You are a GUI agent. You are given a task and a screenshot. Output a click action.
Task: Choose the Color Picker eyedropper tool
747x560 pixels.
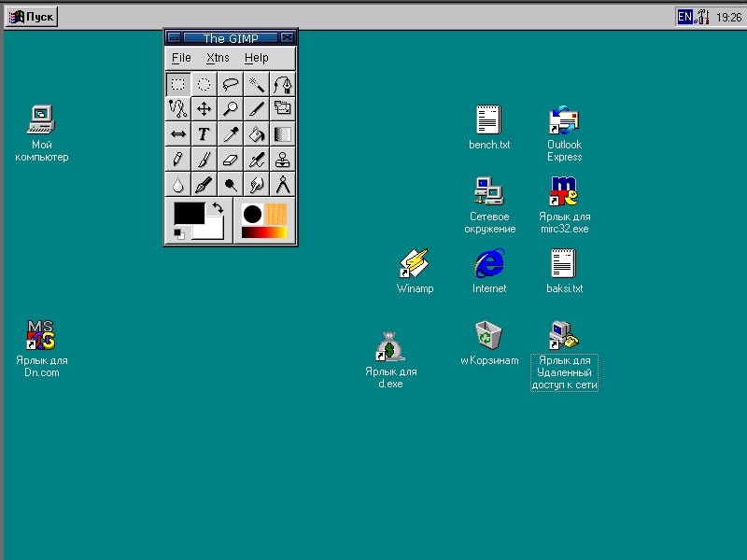[230, 134]
